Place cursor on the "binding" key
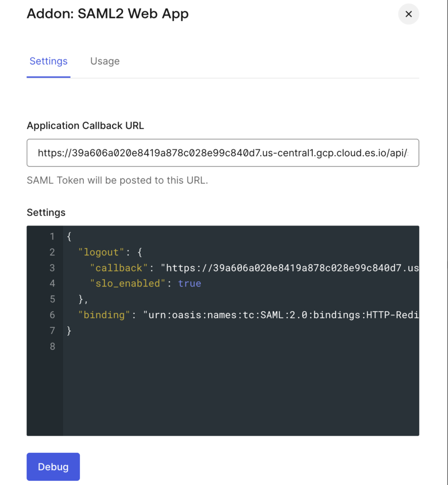 [x=104, y=315]
